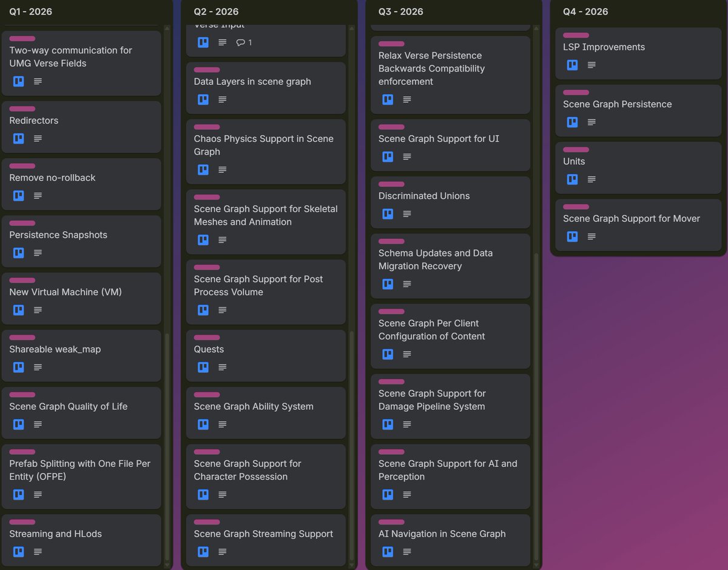Open Scene Graph Per Client Configuration card

coord(450,336)
